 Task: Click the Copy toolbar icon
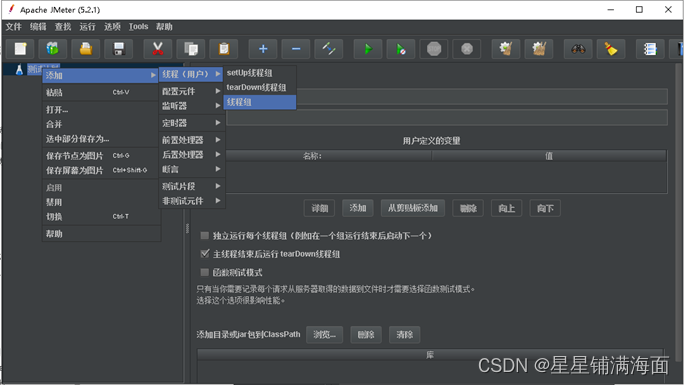191,49
